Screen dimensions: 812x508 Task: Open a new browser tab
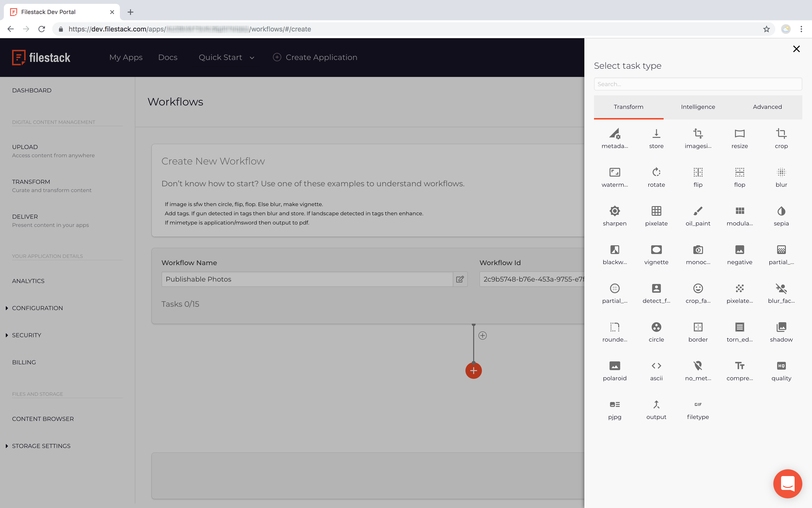pos(130,12)
